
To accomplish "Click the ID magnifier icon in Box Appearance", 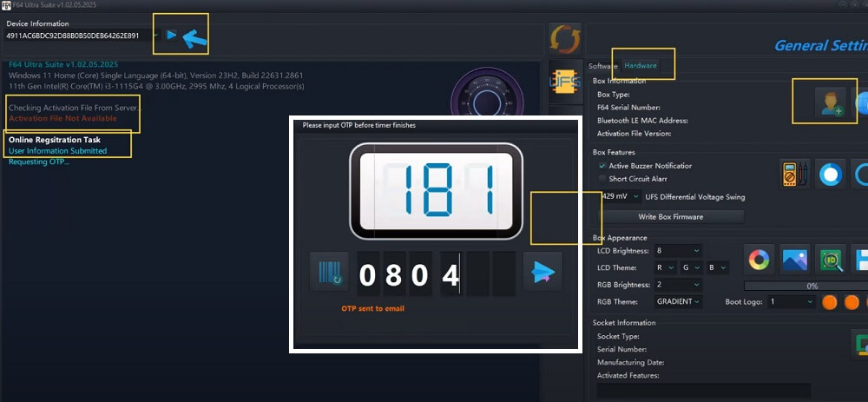I will tap(831, 259).
